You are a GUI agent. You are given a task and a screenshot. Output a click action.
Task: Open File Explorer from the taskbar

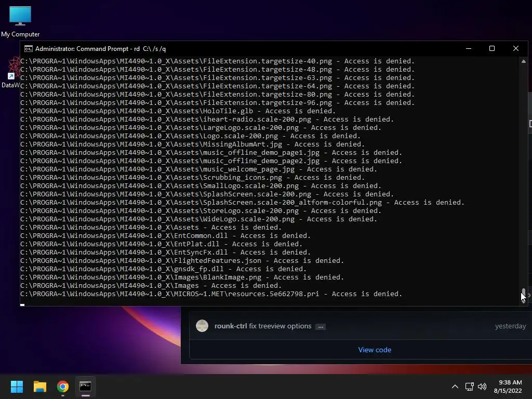(x=39, y=387)
